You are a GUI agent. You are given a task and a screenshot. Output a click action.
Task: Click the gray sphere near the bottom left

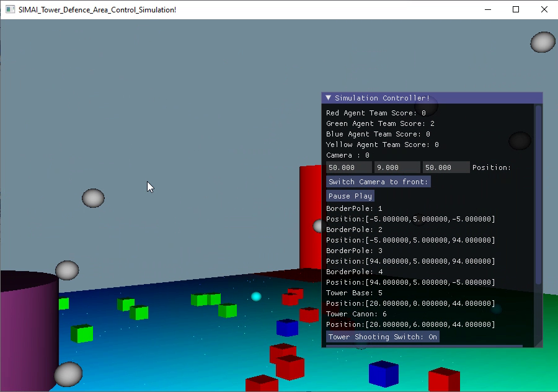click(x=68, y=374)
